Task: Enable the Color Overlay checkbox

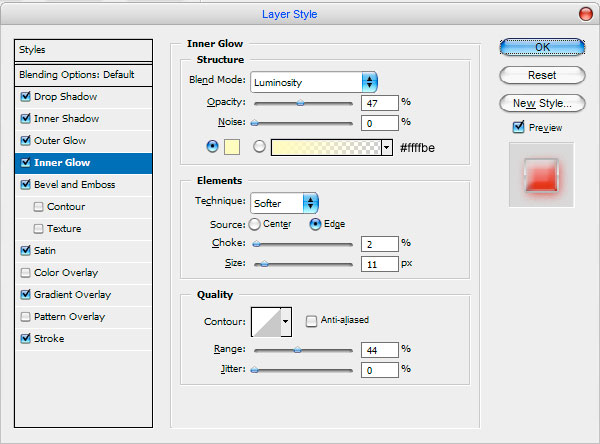Action: (26, 273)
